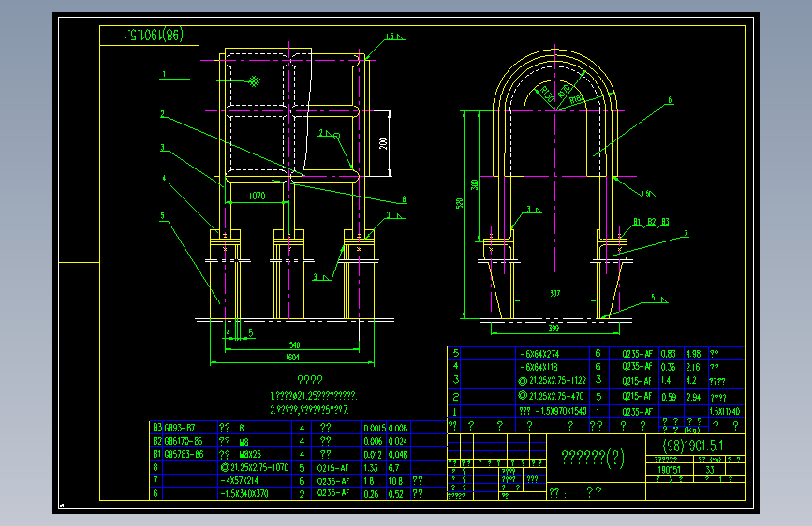812x526 pixels.
Task: Click part callout number 7 in the side view
Action: pyautogui.click(x=686, y=233)
